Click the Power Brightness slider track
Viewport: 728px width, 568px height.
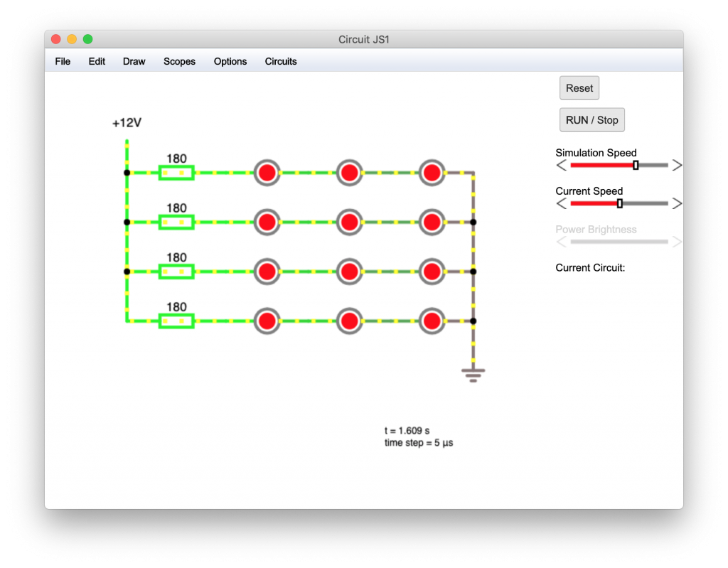point(619,242)
